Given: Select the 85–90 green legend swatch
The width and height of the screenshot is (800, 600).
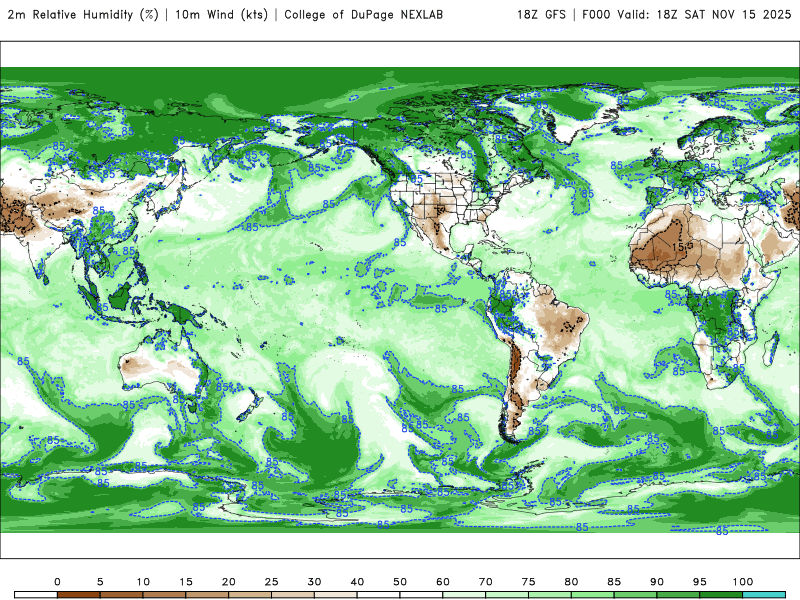Looking at the screenshot, I should pyautogui.click(x=636, y=595).
